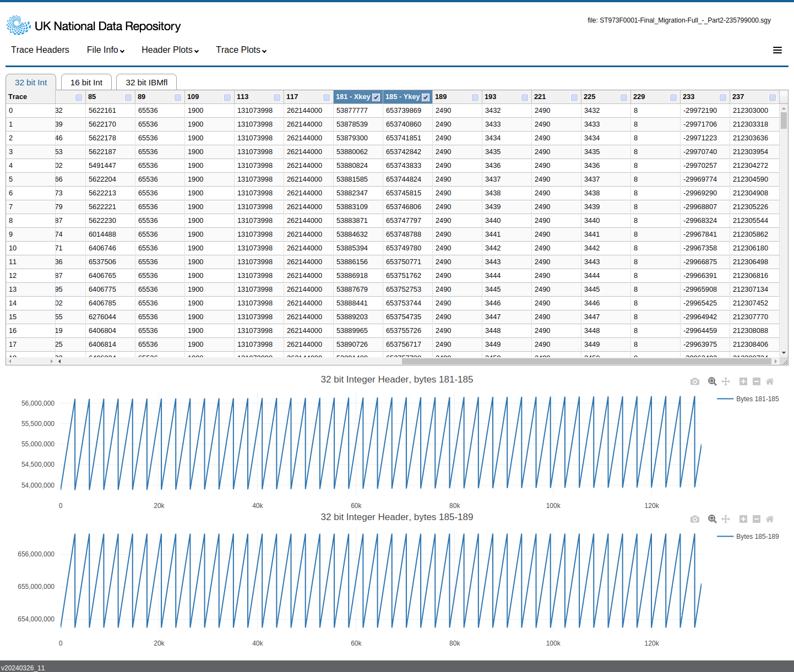This screenshot has width=794, height=672.
Task: Expand the File Info dropdown menu
Action: [x=106, y=50]
